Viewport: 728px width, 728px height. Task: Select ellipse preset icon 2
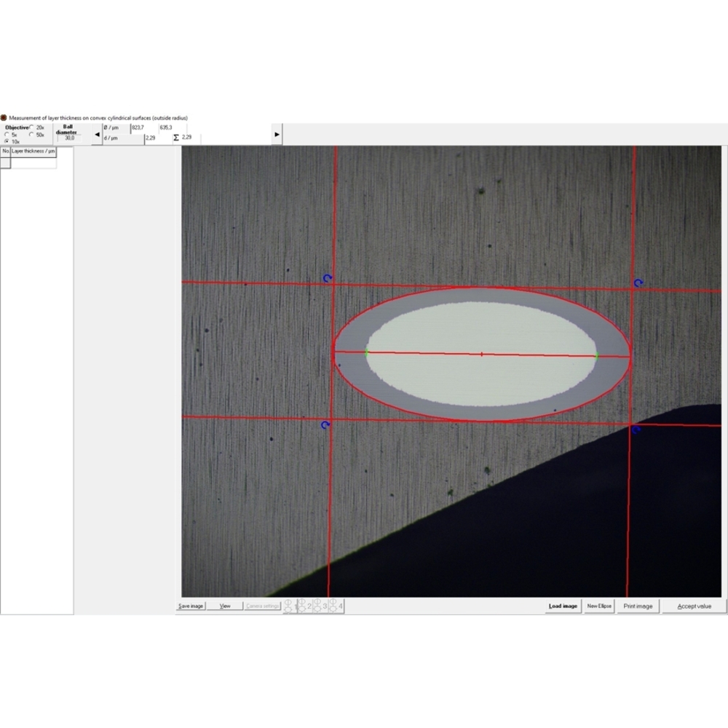click(304, 606)
